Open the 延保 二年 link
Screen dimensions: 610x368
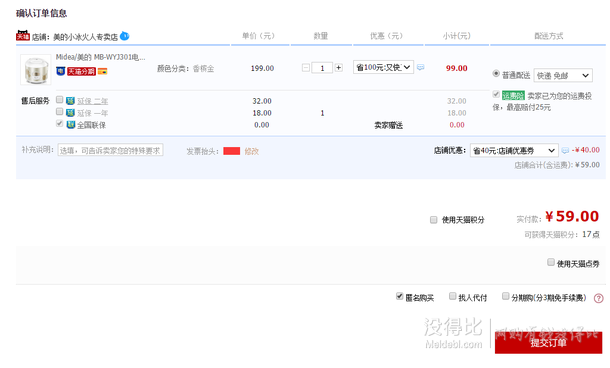tap(92, 102)
